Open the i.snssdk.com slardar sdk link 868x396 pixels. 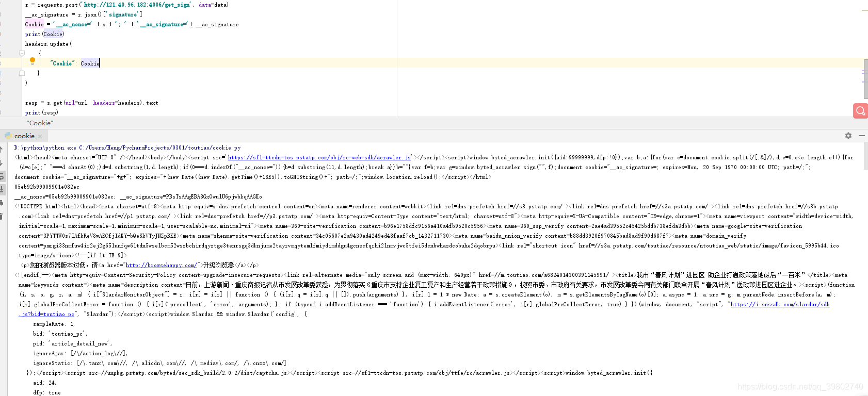[780, 304]
